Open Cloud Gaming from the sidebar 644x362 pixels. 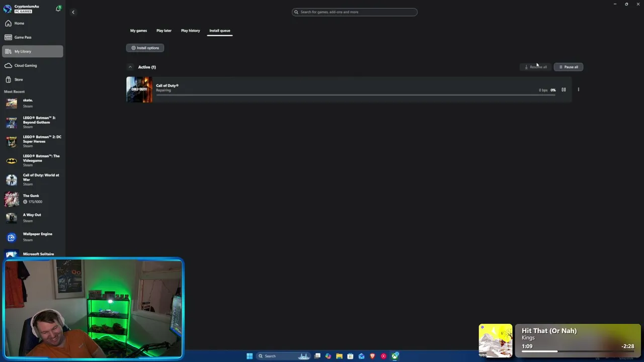coord(32,65)
